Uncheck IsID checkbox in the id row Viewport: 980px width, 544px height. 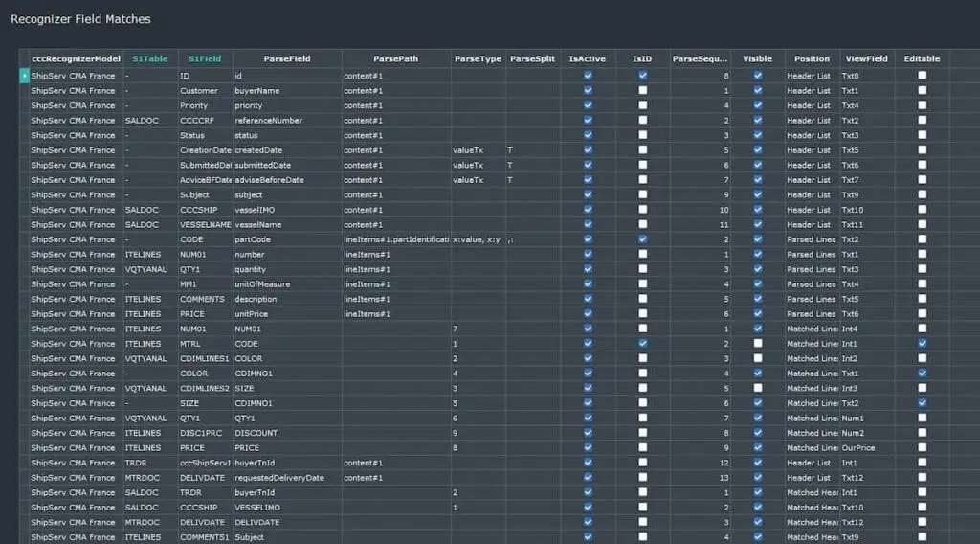(x=643, y=76)
